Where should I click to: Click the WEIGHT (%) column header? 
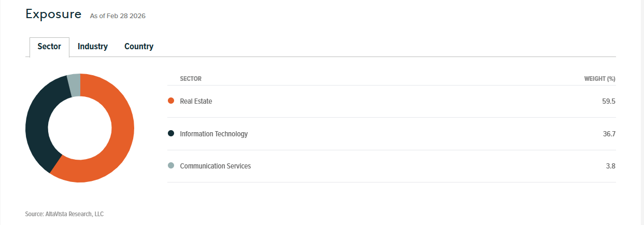click(599, 79)
